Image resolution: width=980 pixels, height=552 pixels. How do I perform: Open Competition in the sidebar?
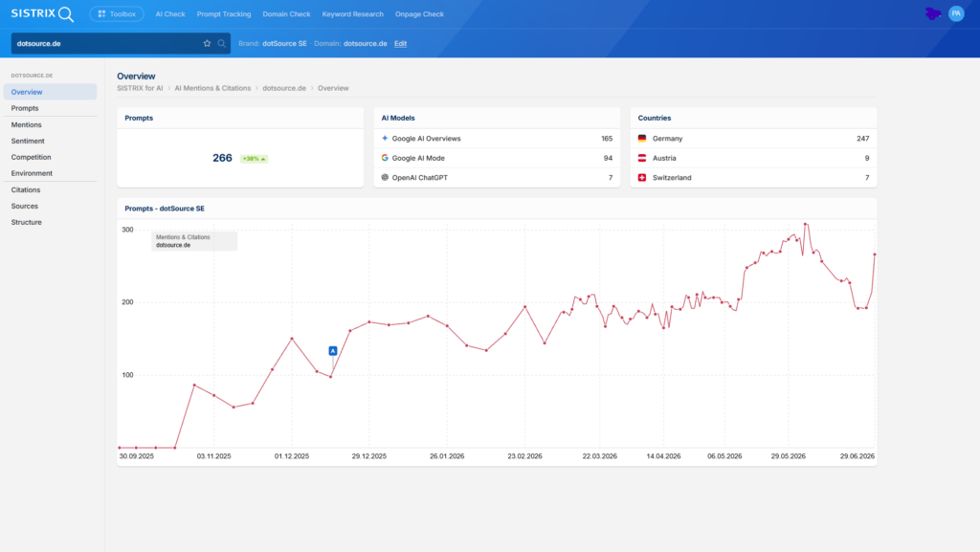pyautogui.click(x=31, y=157)
